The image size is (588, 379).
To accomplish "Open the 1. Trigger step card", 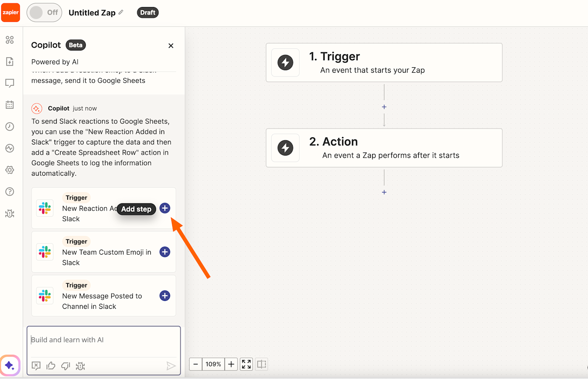I will 384,63.
